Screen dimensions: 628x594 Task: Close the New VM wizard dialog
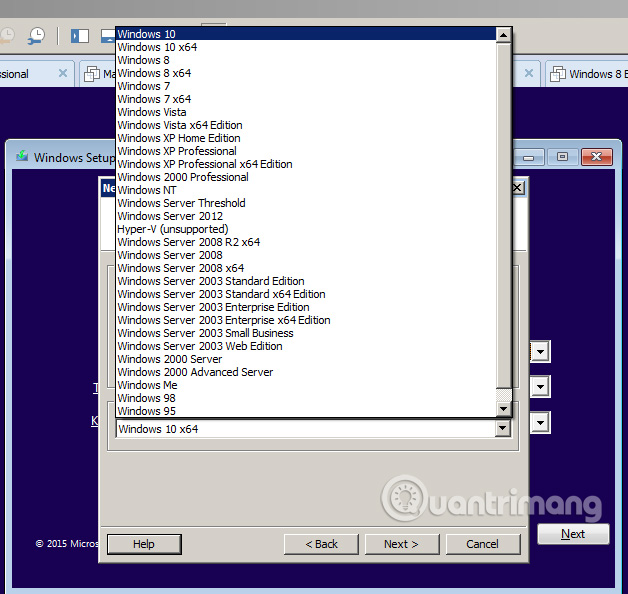pyautogui.click(x=517, y=187)
